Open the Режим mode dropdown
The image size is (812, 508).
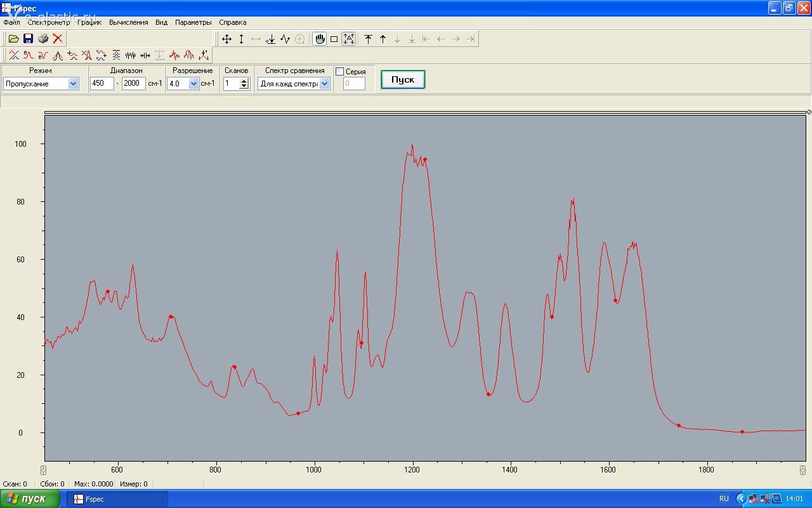73,84
